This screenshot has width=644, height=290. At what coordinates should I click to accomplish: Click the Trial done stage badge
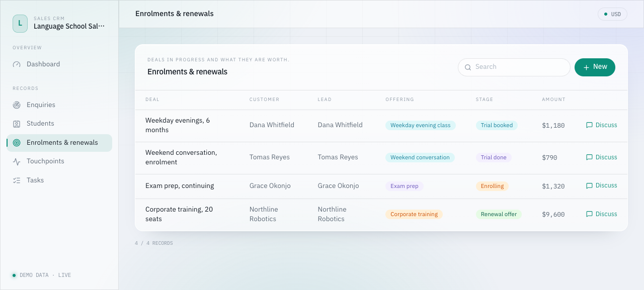click(494, 157)
